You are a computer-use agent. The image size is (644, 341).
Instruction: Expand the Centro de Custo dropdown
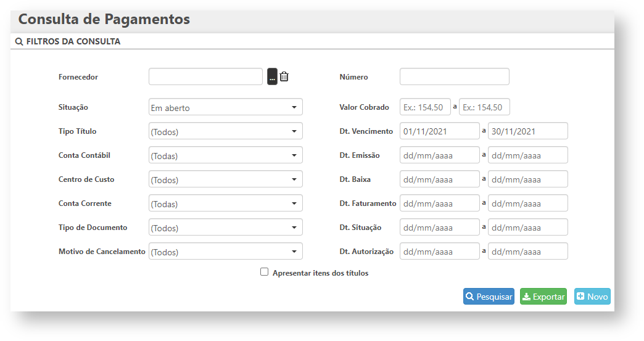coord(226,179)
